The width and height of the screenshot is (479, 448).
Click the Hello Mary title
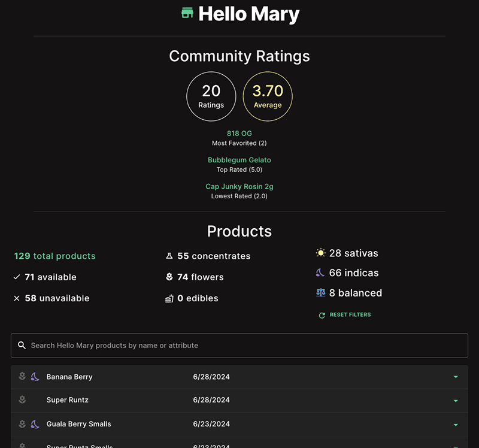click(x=248, y=14)
